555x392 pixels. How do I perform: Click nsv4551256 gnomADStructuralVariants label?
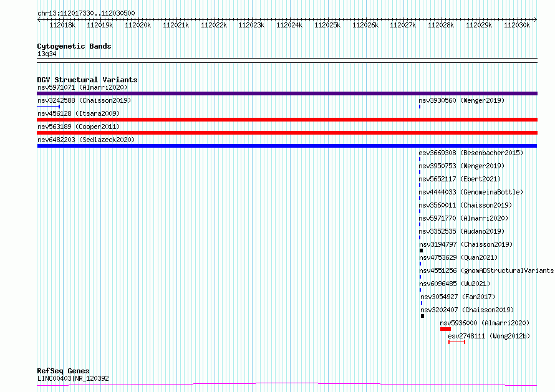pyautogui.click(x=486, y=270)
